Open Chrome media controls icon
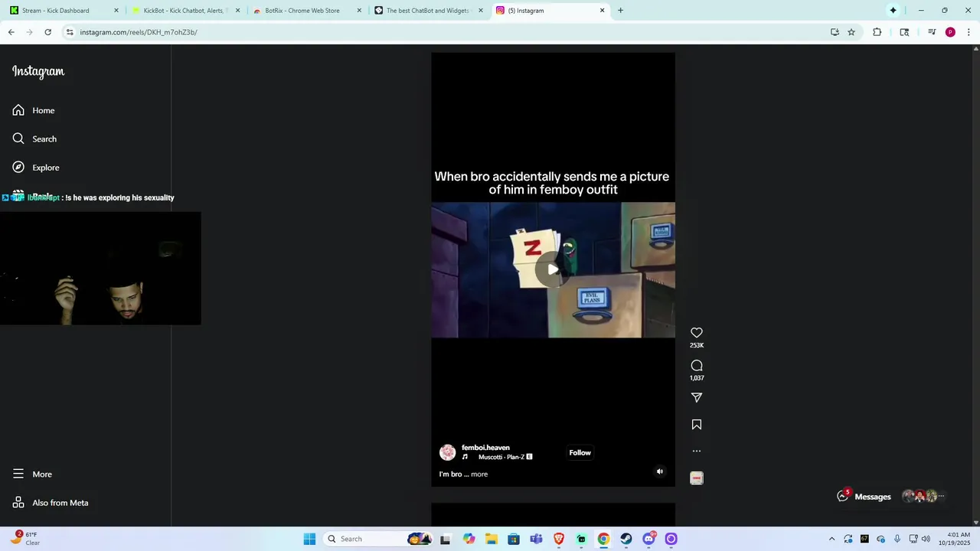The width and height of the screenshot is (980, 551). coord(932,32)
